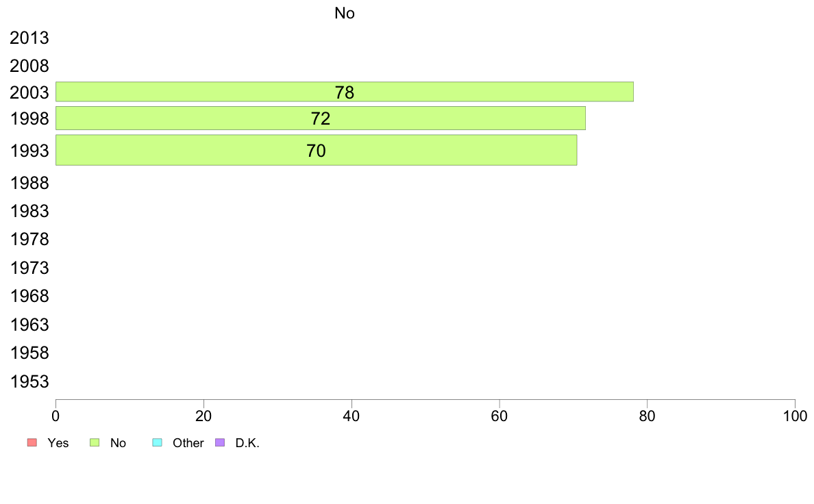
Task: Click the purple D.K. legend swatch
Action: [x=220, y=442]
